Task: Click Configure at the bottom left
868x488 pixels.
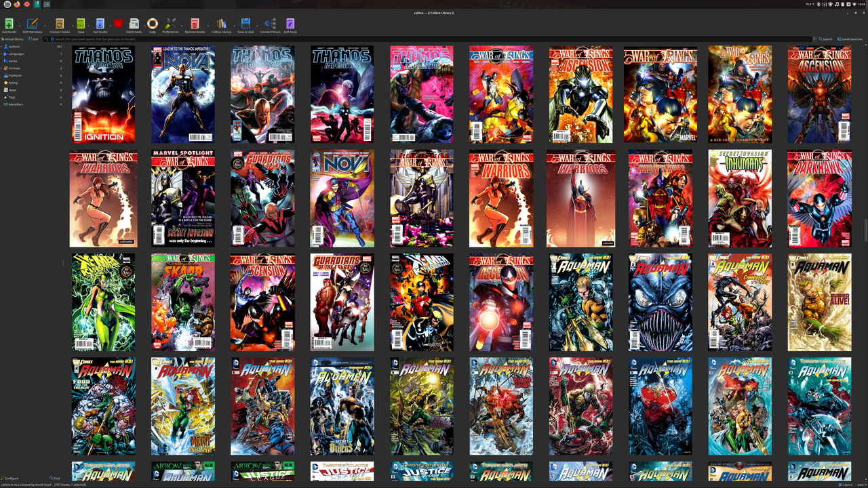Action: (x=10, y=478)
